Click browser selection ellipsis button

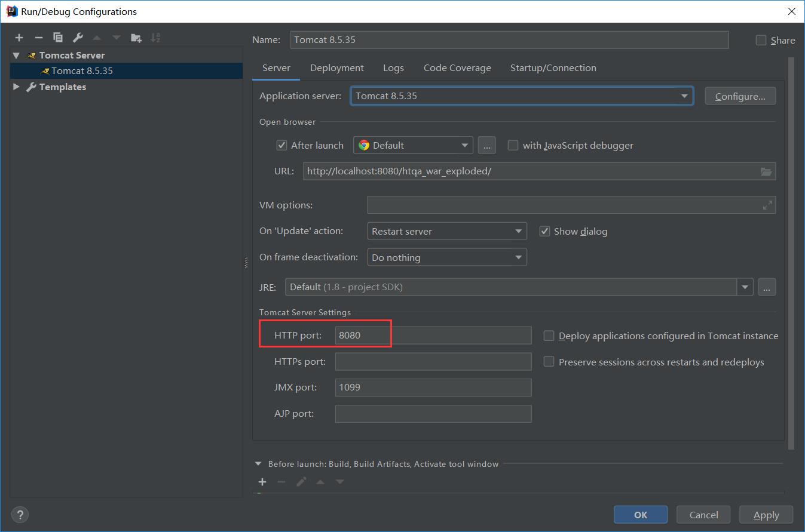point(487,145)
